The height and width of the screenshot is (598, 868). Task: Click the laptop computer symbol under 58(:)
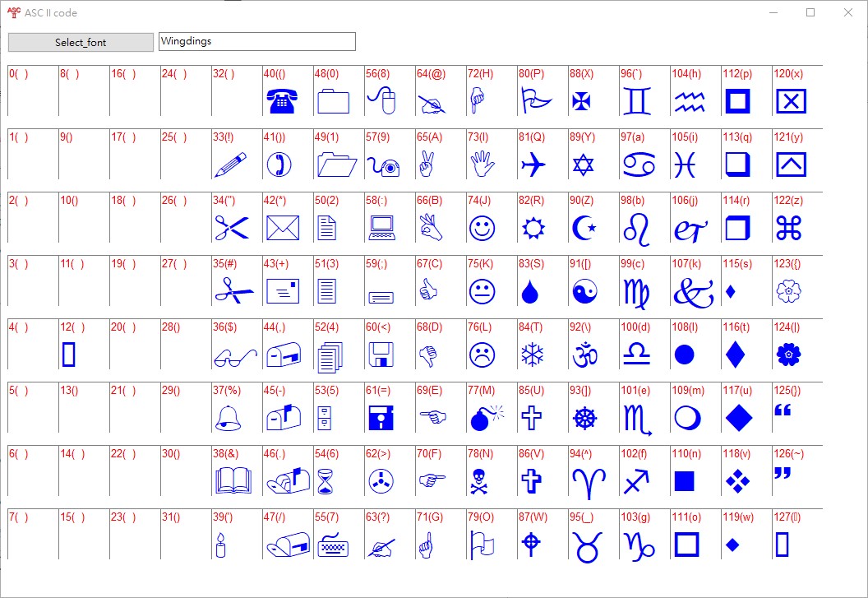382,228
